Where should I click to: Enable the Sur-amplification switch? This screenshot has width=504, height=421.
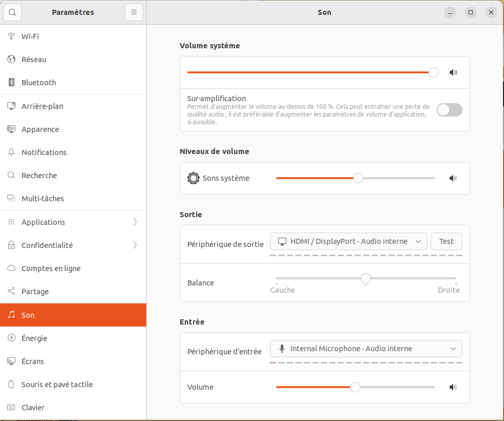point(450,110)
